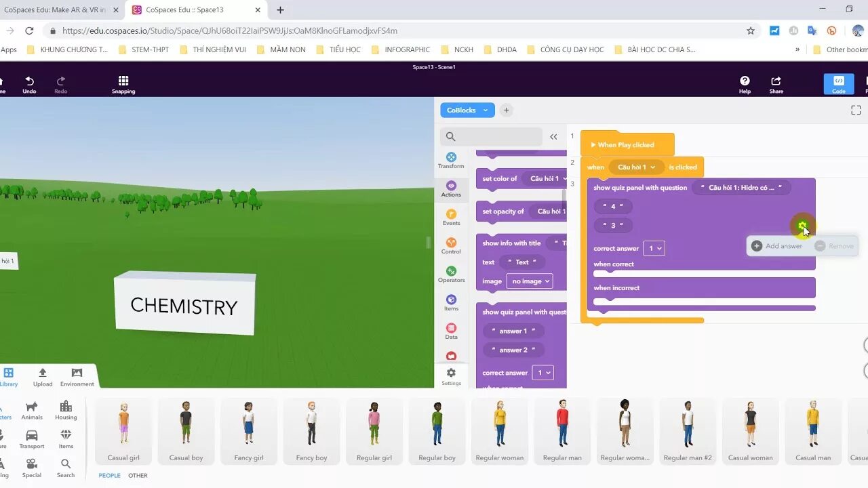Select the CHEMISTRY text panel in scene
868x488 pixels.
point(184,304)
